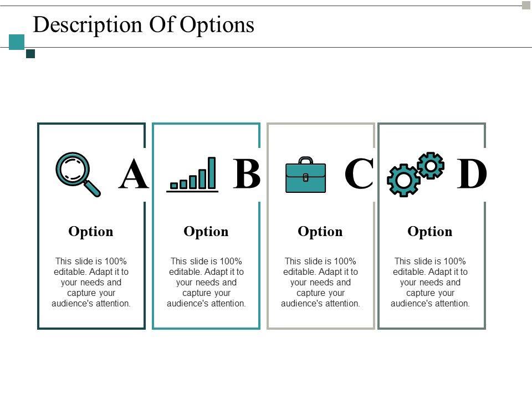Image resolution: width=532 pixels, height=399 pixels.
Task: Select the large letter A
Action: coord(134,175)
